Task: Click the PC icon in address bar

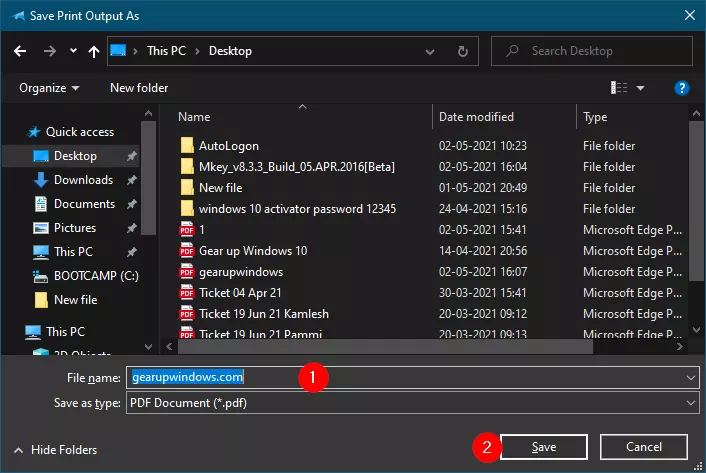Action: (x=118, y=50)
